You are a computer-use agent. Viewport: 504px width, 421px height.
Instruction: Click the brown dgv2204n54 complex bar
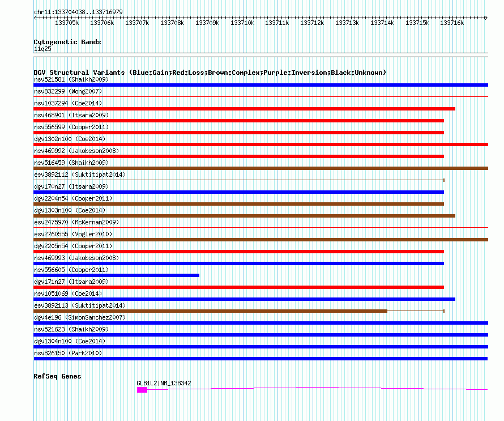[x=239, y=204]
